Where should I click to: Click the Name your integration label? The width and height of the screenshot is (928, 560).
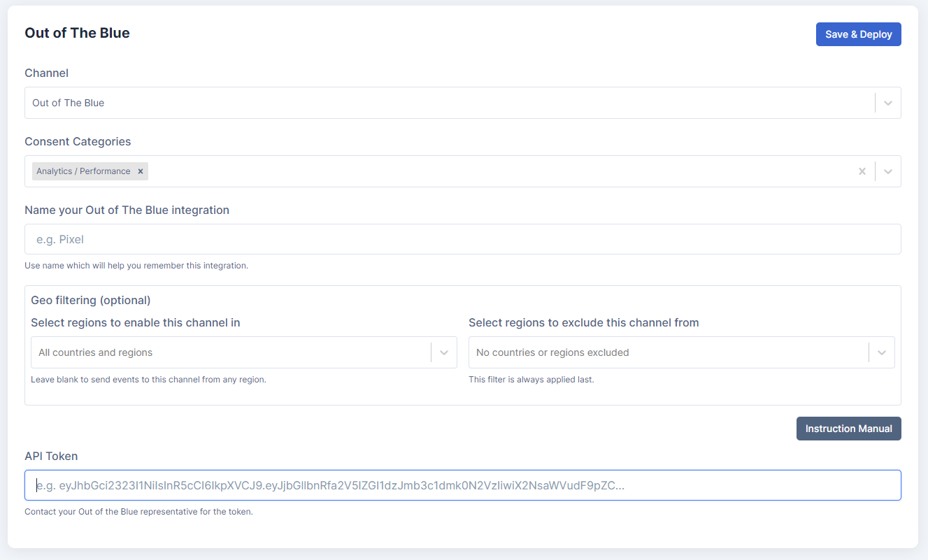[127, 210]
